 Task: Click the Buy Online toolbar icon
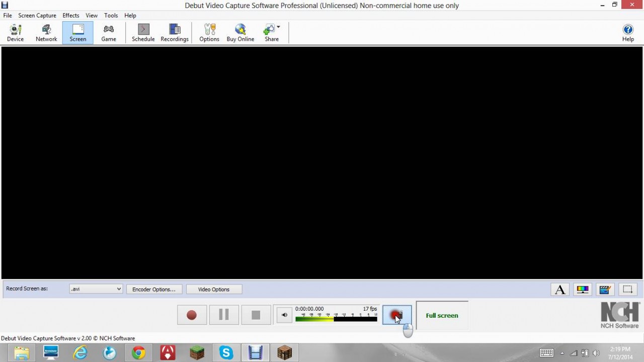(x=240, y=33)
